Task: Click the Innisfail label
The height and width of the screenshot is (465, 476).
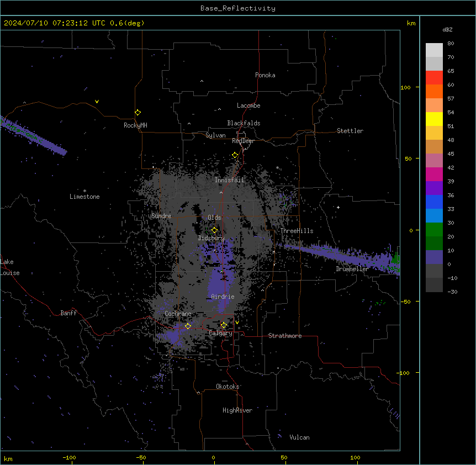Action: (229, 180)
